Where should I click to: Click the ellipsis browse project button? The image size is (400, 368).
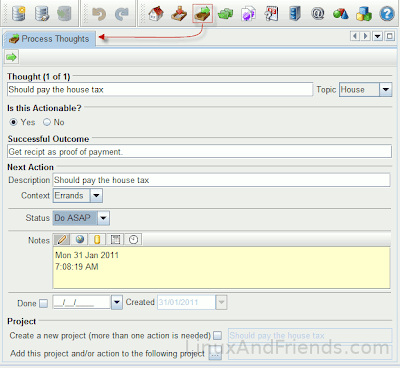(x=215, y=354)
